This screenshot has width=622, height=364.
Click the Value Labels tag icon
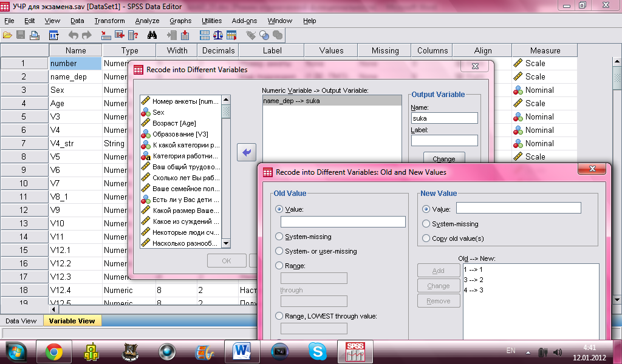251,35
